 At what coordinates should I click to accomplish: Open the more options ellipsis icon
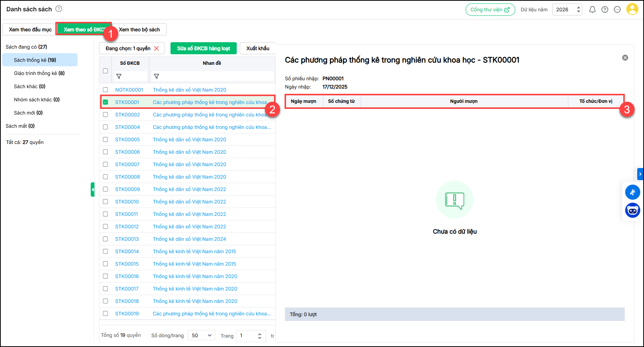tap(617, 10)
